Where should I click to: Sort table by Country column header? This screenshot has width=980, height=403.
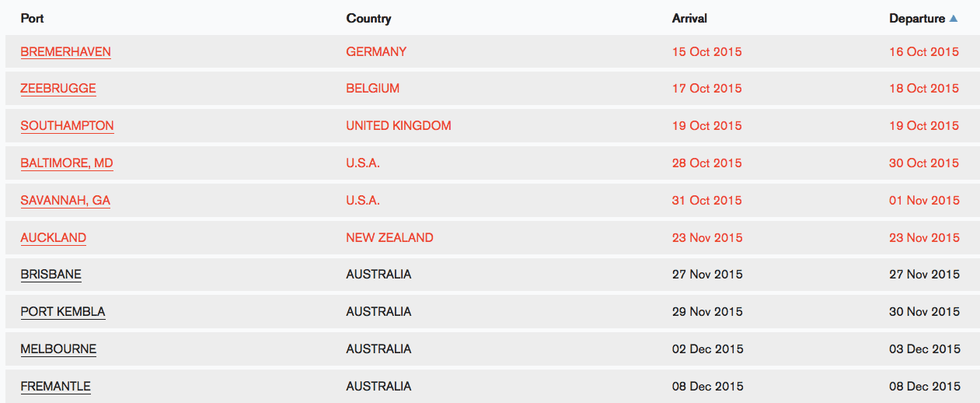pos(368,19)
